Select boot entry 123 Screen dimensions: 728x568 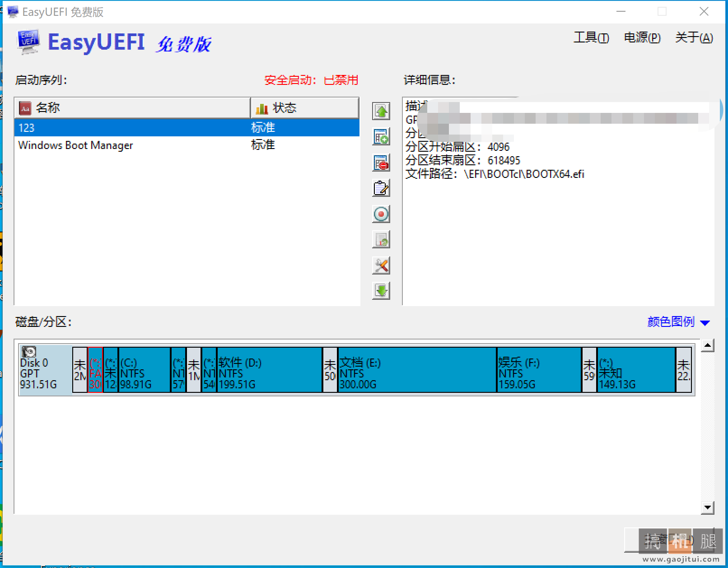pos(187,128)
